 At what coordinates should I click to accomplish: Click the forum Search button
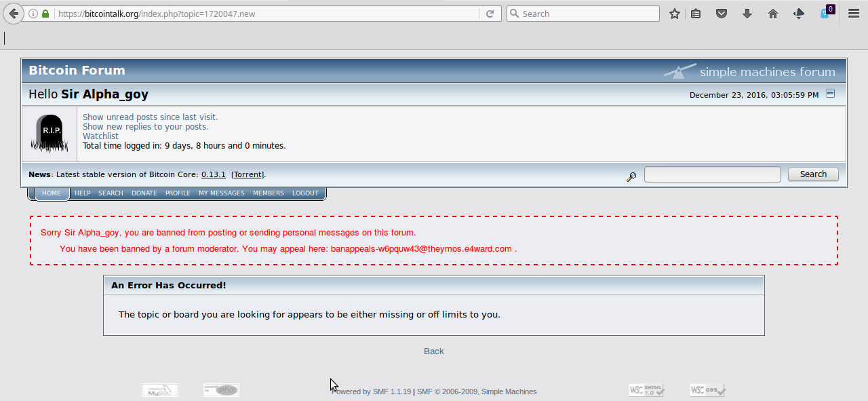click(x=813, y=174)
